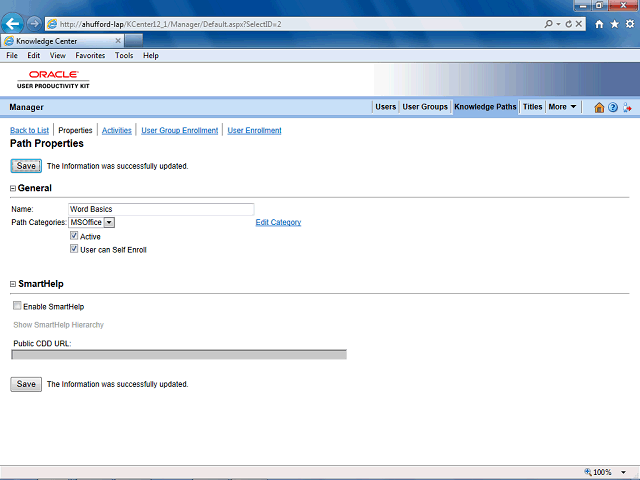Click the zoom magnifier icon in status bar

point(587,472)
